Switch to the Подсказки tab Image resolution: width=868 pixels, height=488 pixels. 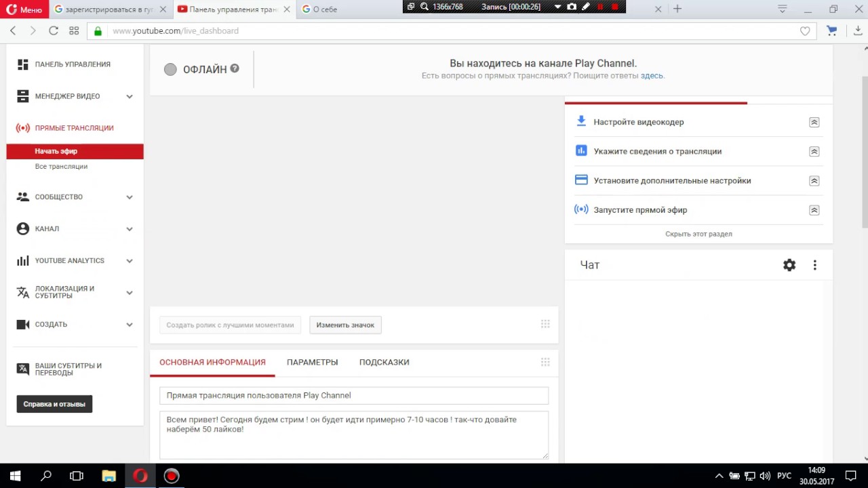point(384,363)
